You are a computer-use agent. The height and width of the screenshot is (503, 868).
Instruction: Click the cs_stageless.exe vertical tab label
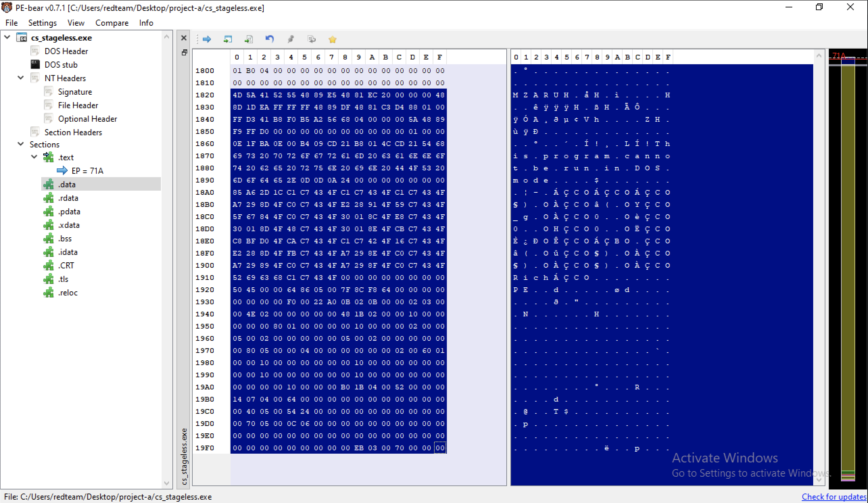[184, 456]
